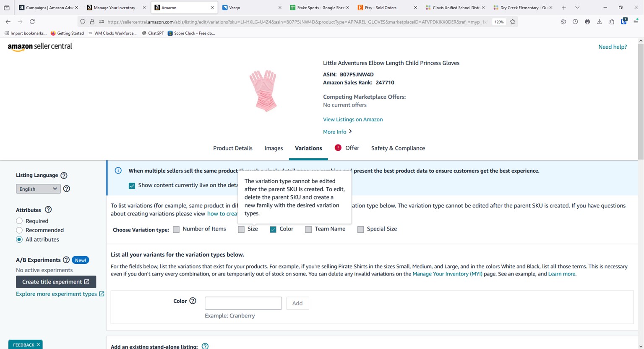Viewport: 644px width, 349px height.
Task: Open the English language dropdown
Action: click(x=38, y=189)
